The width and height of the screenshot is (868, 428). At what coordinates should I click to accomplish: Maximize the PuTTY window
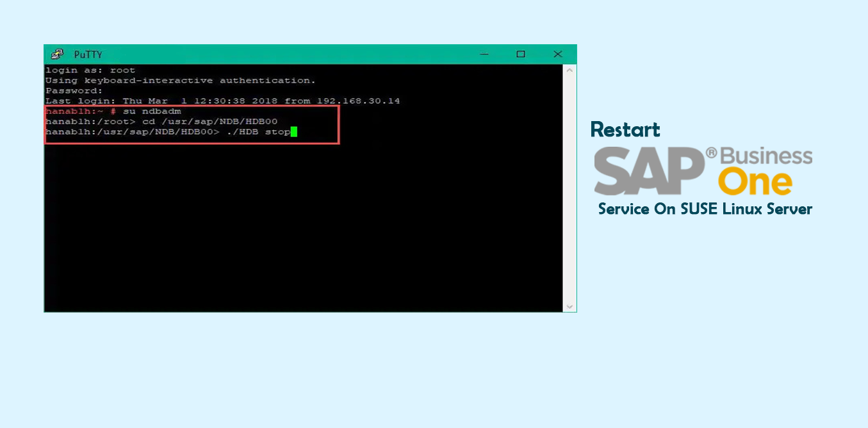point(521,54)
